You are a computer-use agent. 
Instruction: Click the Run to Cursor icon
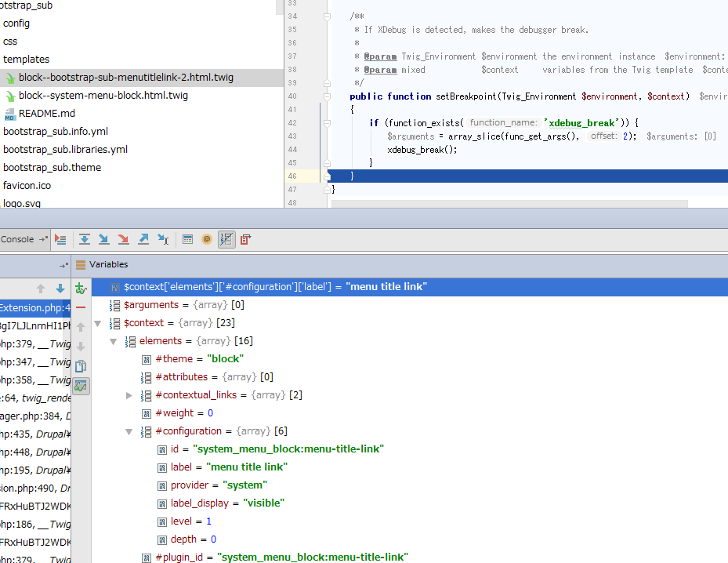coord(163,239)
